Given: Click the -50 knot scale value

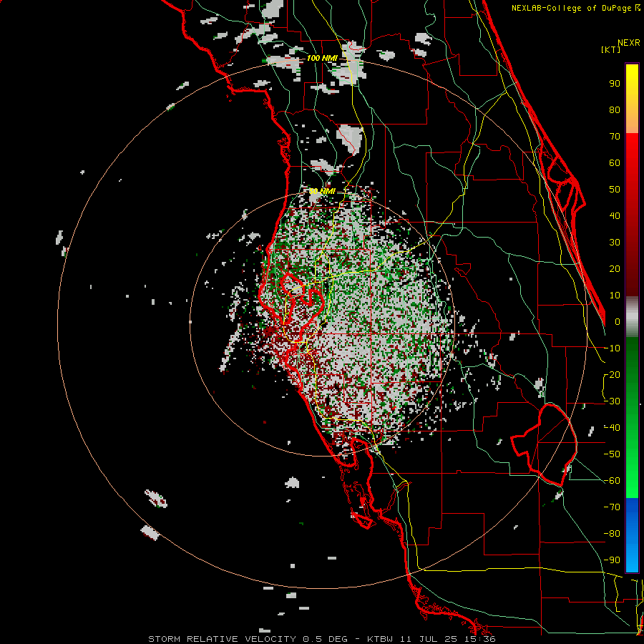Looking at the screenshot, I should point(612,454).
